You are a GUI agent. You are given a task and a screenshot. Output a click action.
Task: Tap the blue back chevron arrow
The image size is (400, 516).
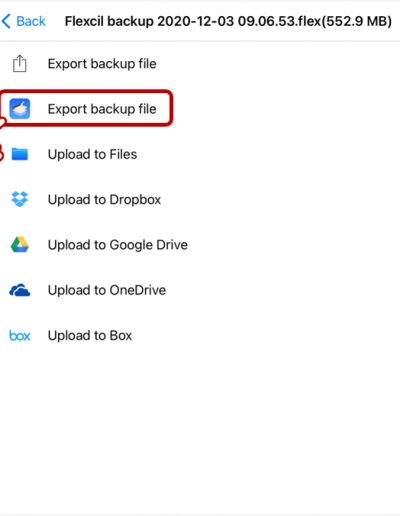click(x=6, y=21)
